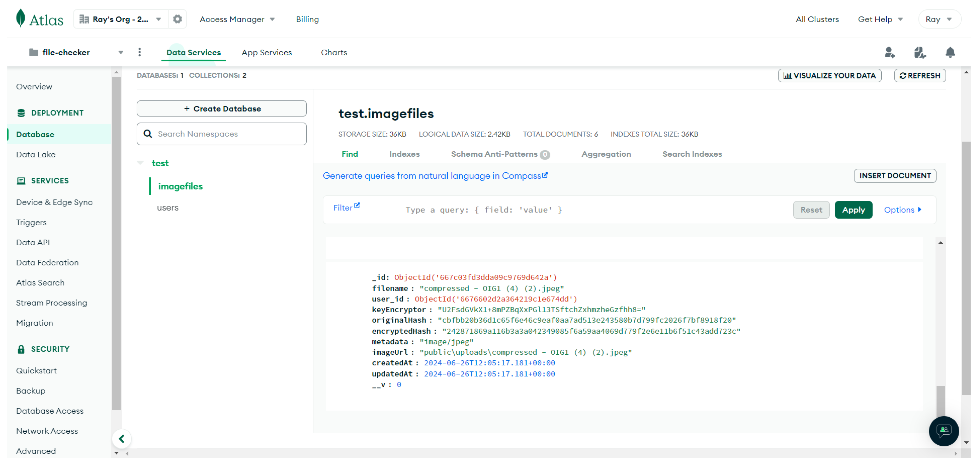Switch to the Indexes tab

click(x=404, y=154)
